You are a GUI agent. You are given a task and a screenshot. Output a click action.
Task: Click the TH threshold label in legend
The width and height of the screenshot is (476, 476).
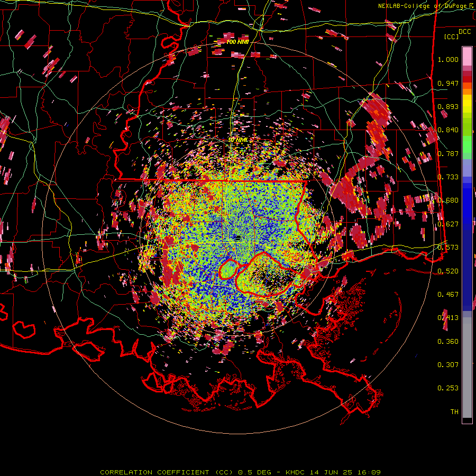(x=454, y=412)
